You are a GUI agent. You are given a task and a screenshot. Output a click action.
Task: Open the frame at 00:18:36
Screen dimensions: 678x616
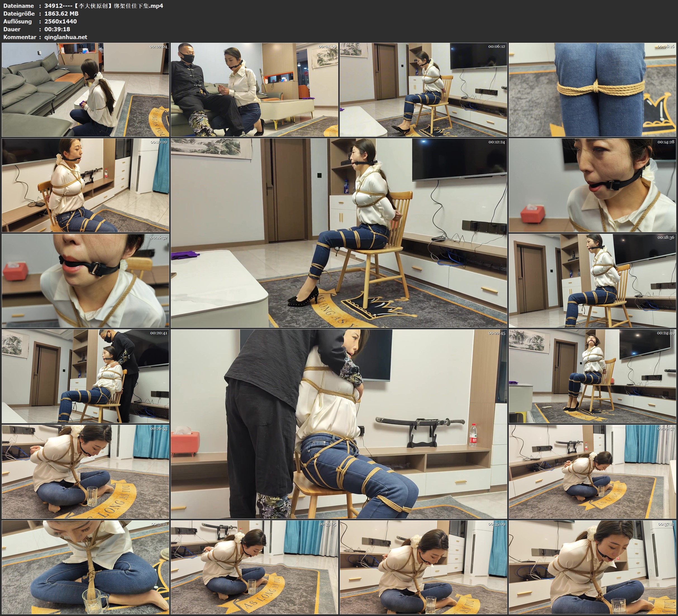point(593,281)
